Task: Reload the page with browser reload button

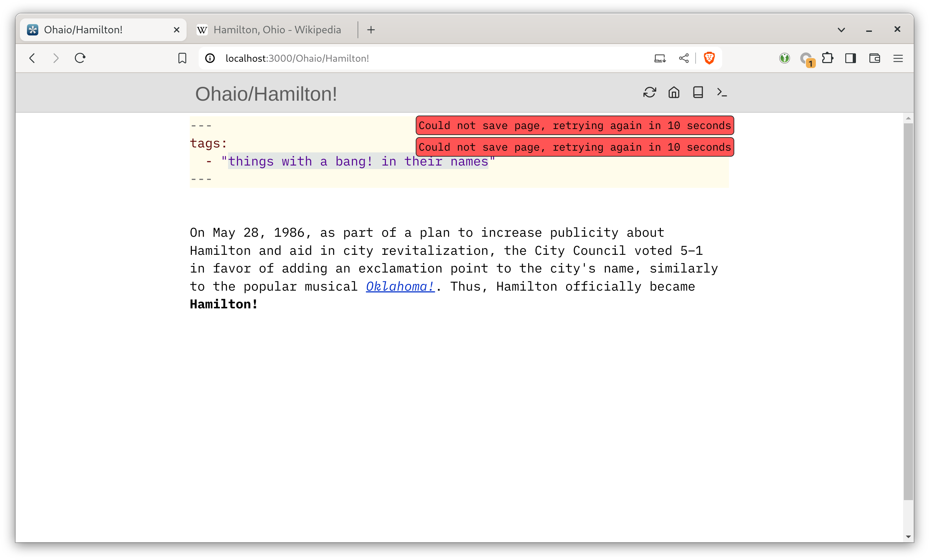Action: point(80,58)
